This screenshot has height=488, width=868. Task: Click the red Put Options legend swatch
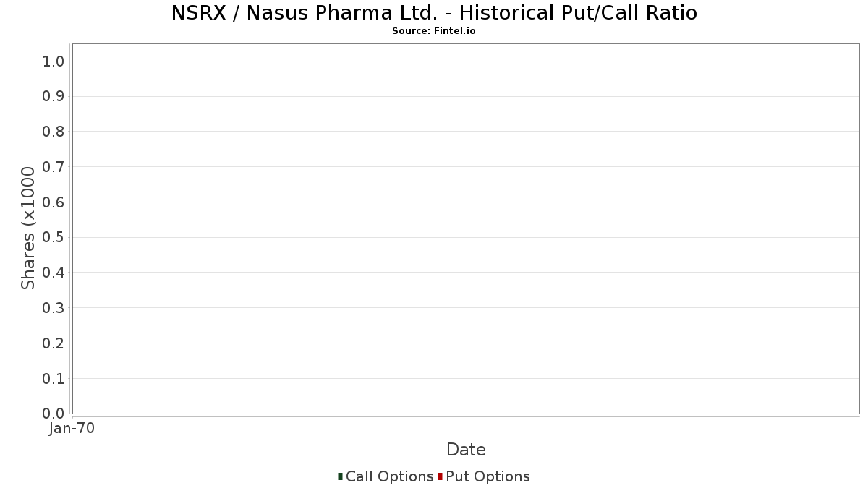pos(440,476)
